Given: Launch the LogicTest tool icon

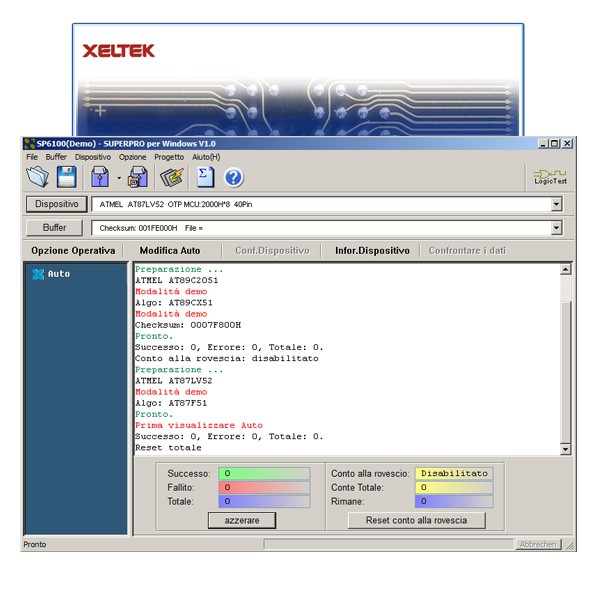Looking at the screenshot, I should pyautogui.click(x=550, y=178).
